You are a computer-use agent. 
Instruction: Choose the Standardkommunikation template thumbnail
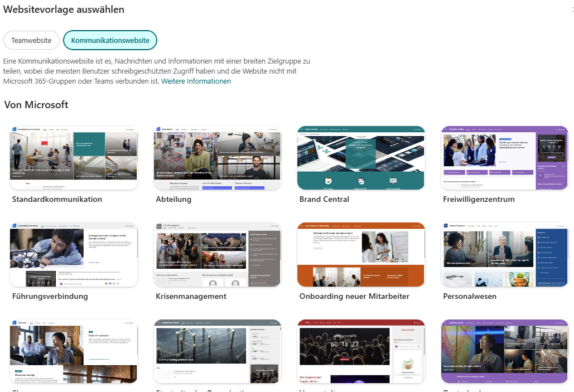click(74, 158)
